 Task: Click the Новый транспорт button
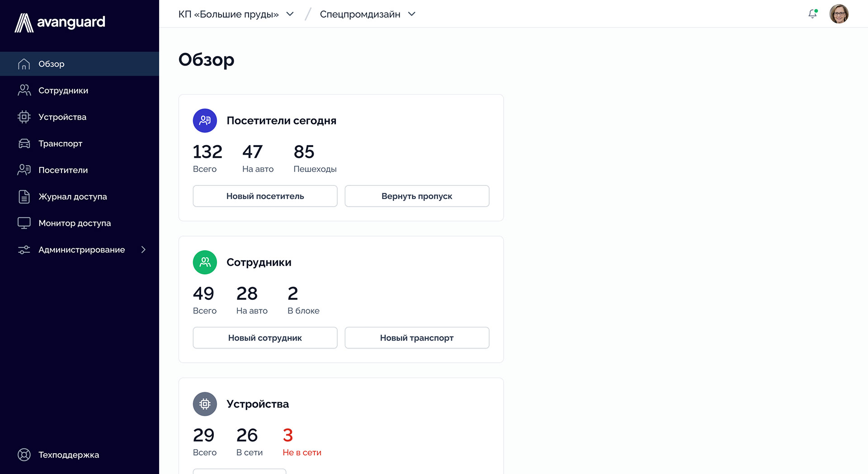pyautogui.click(x=416, y=337)
